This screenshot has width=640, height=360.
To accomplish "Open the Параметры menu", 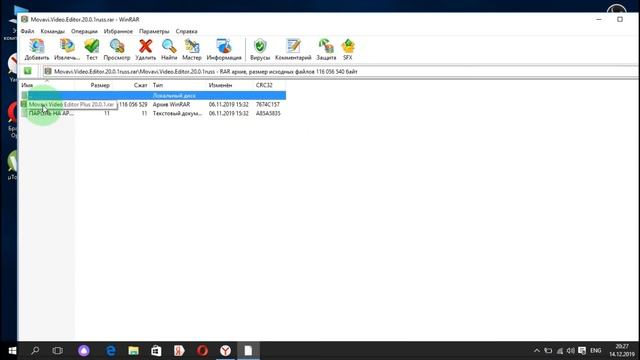I will (154, 31).
